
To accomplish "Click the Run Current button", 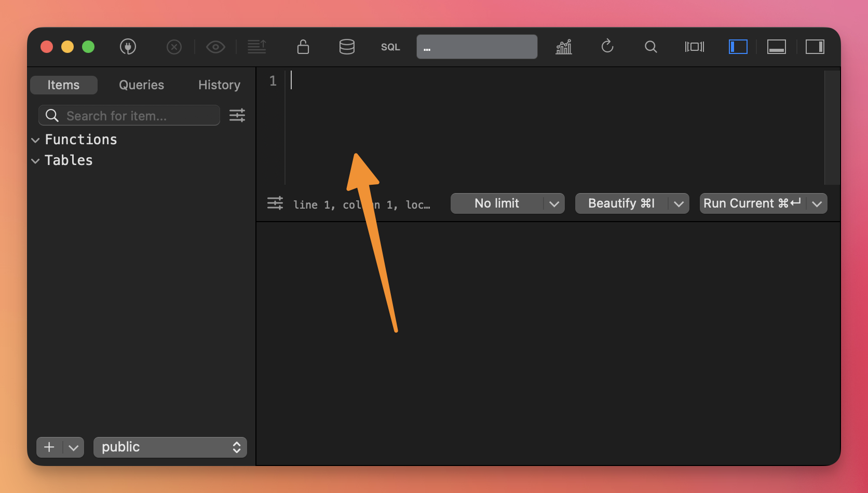I will point(751,203).
